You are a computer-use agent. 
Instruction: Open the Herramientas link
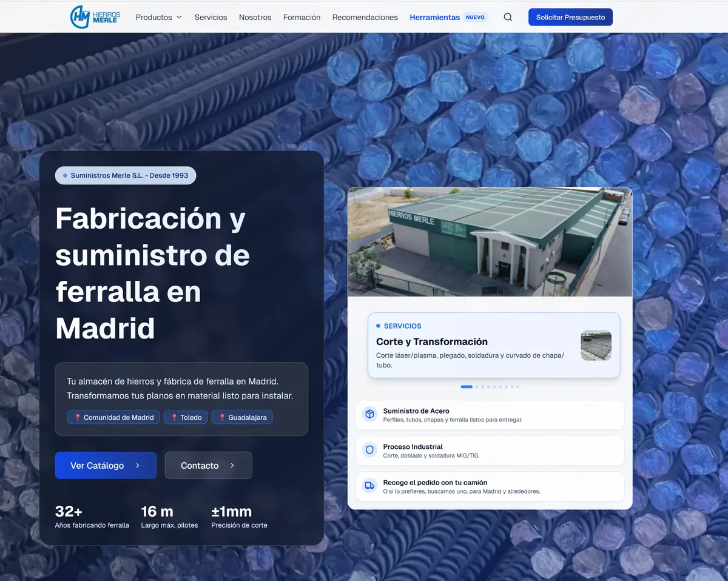(434, 17)
